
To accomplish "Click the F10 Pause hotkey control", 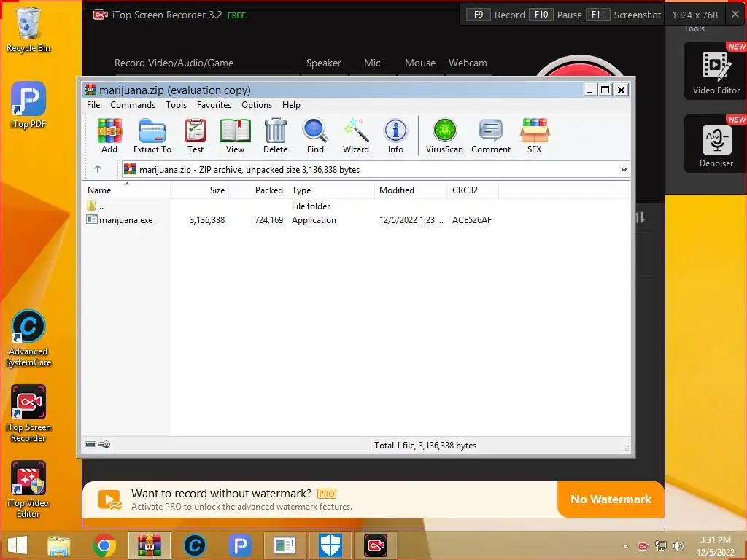I will [x=555, y=15].
